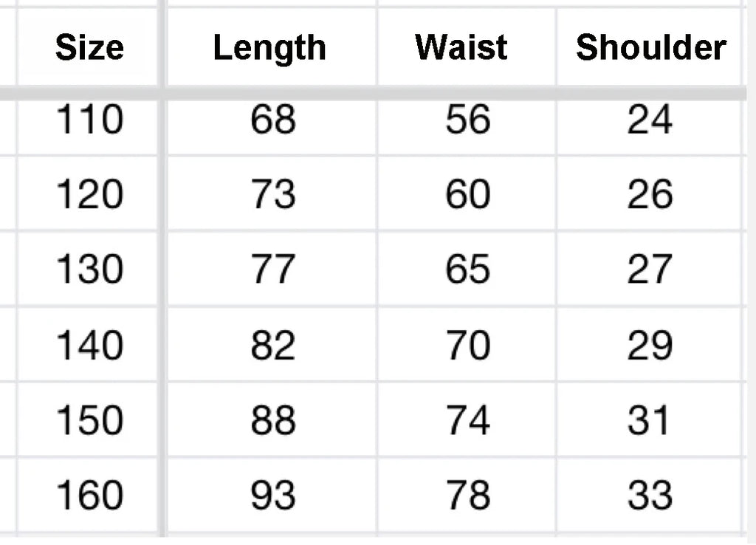This screenshot has height=545, width=756.
Task: Click the size 150 cell
Action: tap(89, 420)
